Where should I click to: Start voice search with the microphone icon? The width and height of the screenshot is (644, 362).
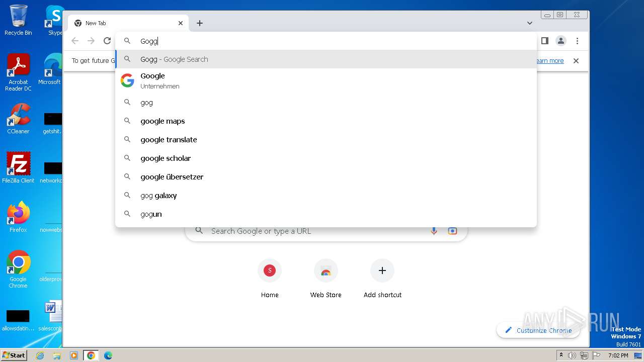pos(434,231)
